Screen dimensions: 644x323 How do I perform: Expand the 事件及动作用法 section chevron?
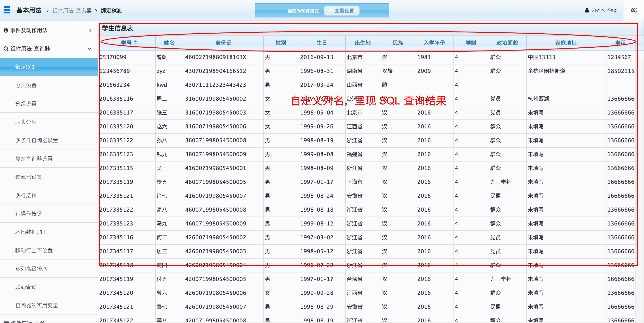(90, 30)
